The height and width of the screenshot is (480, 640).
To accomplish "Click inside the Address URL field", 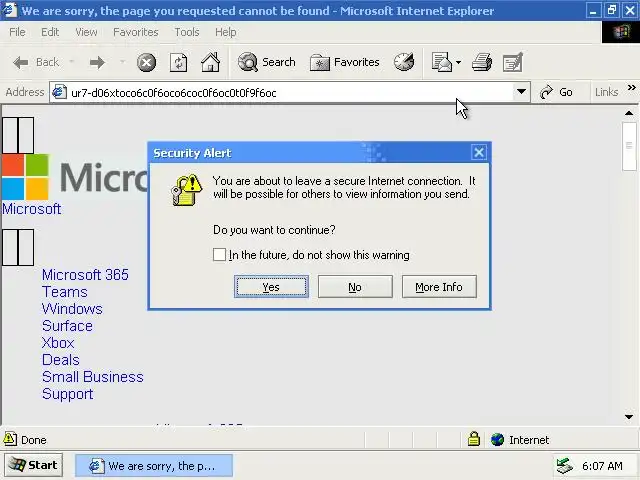I will click(292, 93).
